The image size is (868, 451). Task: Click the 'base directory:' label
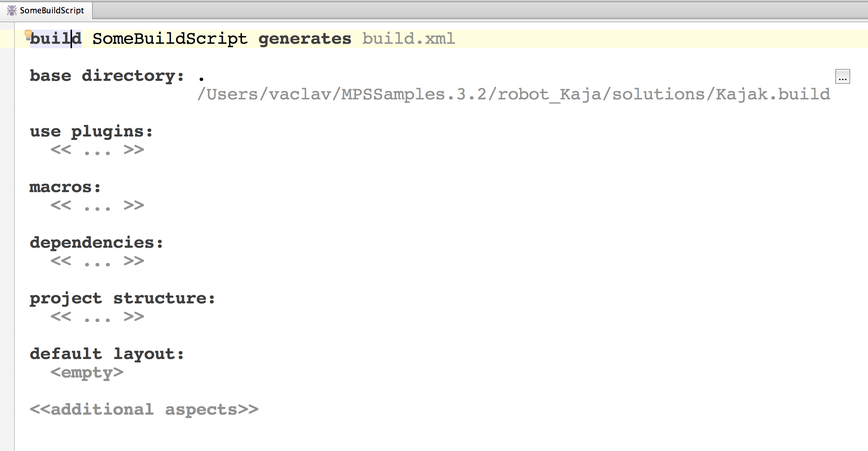[x=107, y=76]
